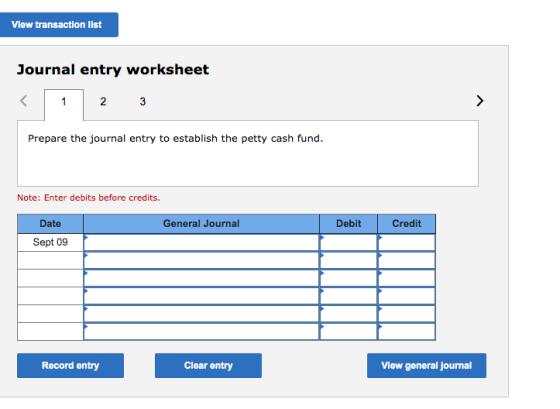560x409 pixels.
Task: Click Credit field in third row
Action: [406, 278]
